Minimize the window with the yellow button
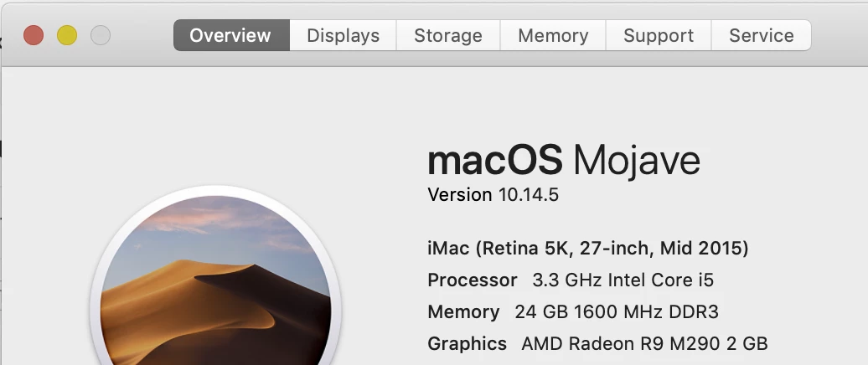The height and width of the screenshot is (365, 868). pyautogui.click(x=67, y=35)
